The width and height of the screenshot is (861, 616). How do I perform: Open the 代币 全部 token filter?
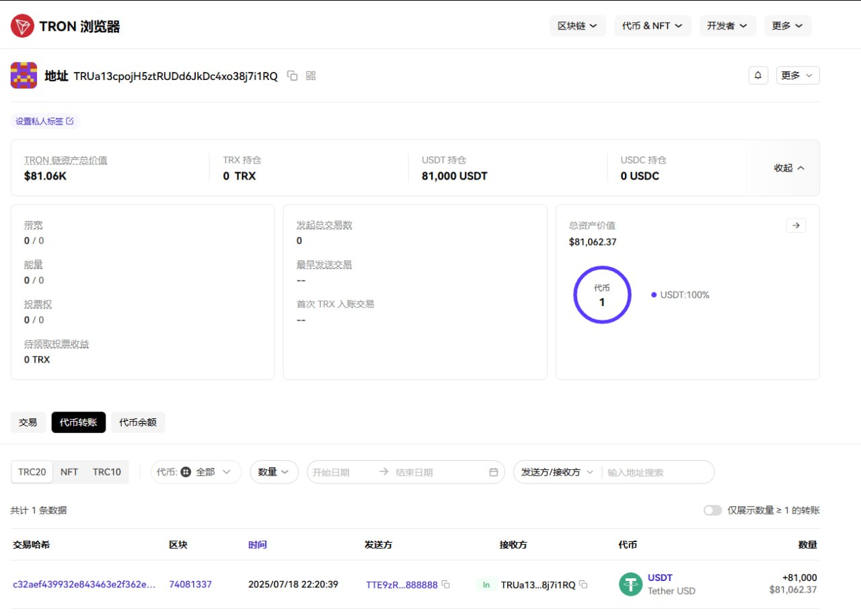(x=196, y=472)
